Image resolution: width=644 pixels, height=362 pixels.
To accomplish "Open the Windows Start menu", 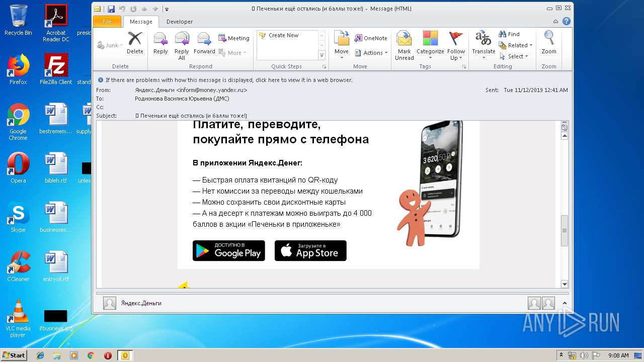I will tap(14, 355).
